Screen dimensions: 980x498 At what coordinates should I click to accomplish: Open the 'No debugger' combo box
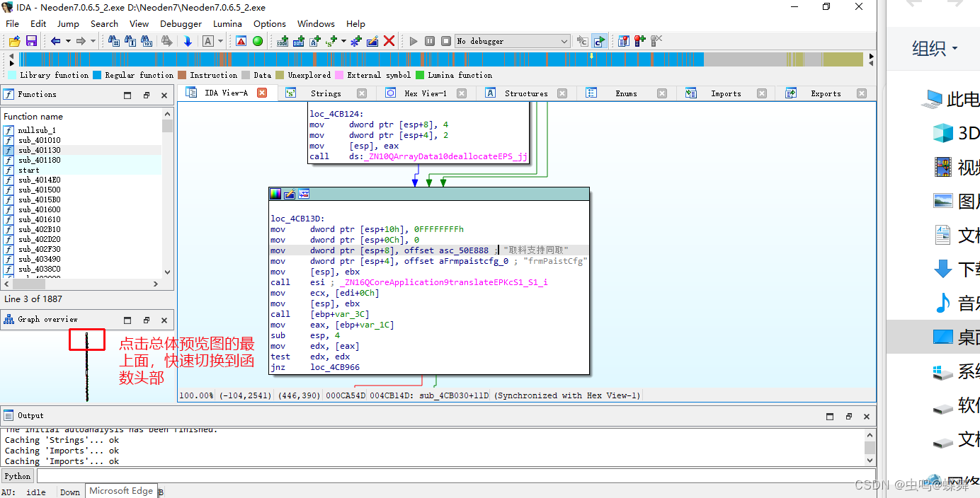click(x=512, y=41)
